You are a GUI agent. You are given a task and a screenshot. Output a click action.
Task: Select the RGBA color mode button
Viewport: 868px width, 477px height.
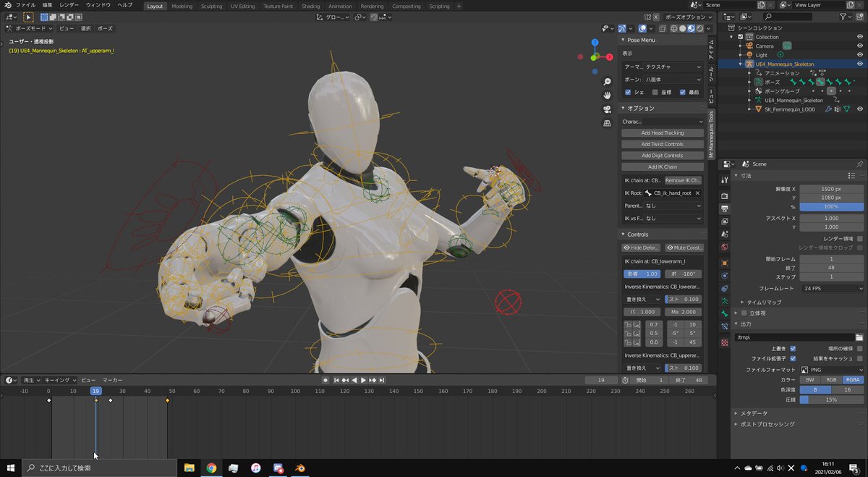pyautogui.click(x=854, y=379)
